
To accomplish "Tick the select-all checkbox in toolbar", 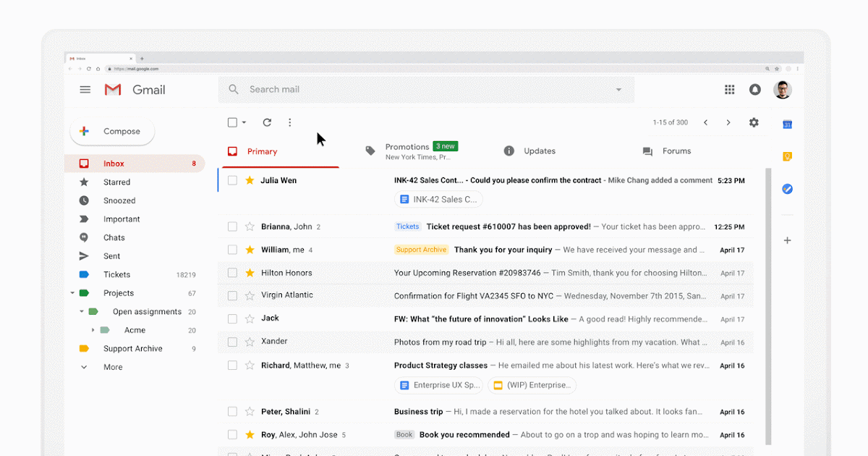I will [232, 122].
